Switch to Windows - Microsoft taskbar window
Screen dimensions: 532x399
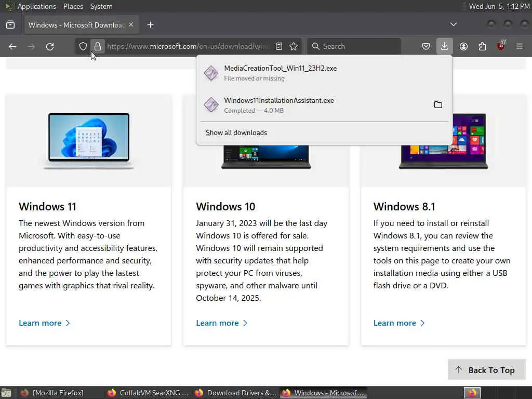pyautogui.click(x=323, y=393)
